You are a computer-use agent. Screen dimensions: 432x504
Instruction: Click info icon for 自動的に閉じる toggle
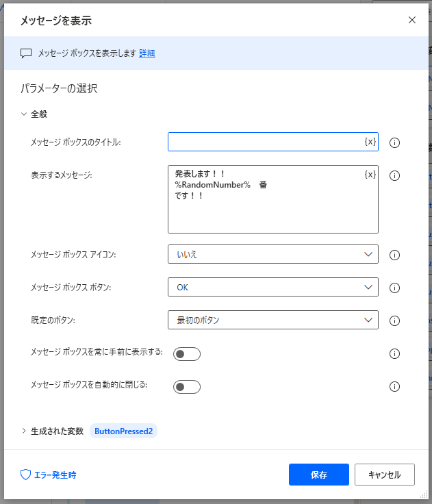point(394,387)
